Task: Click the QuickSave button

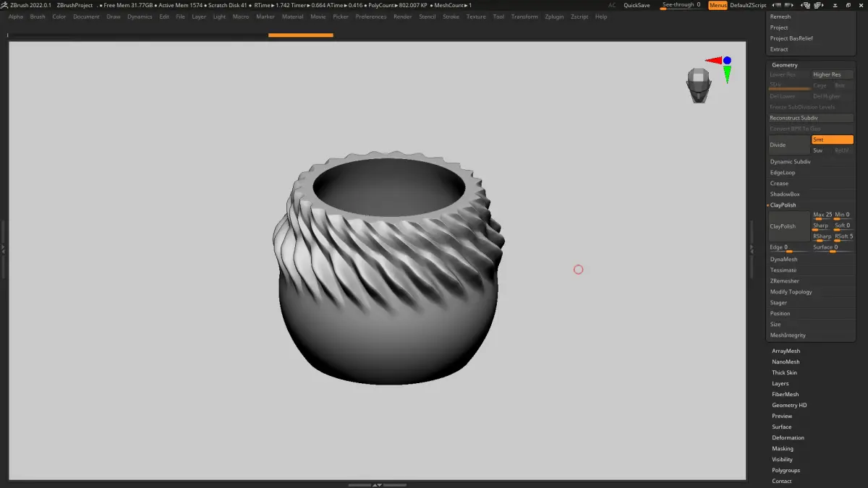Action: tap(637, 5)
